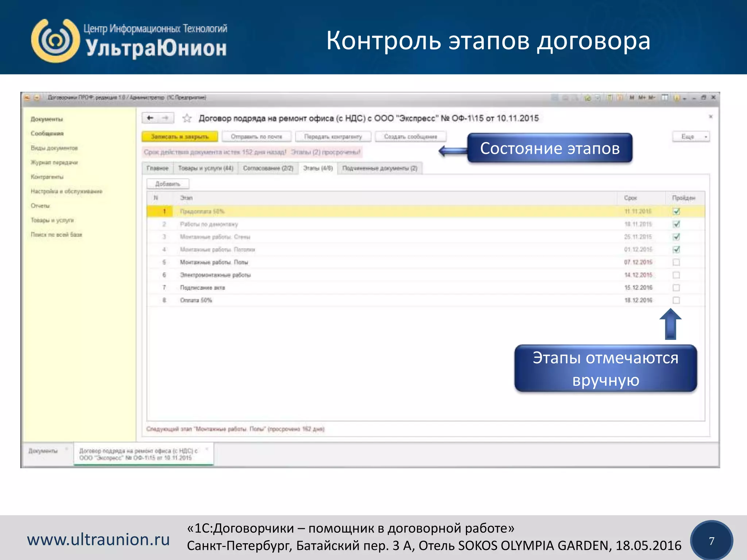Click the history list icon beside favorites icon
Screen dimensions: 747x560
coord(597,98)
